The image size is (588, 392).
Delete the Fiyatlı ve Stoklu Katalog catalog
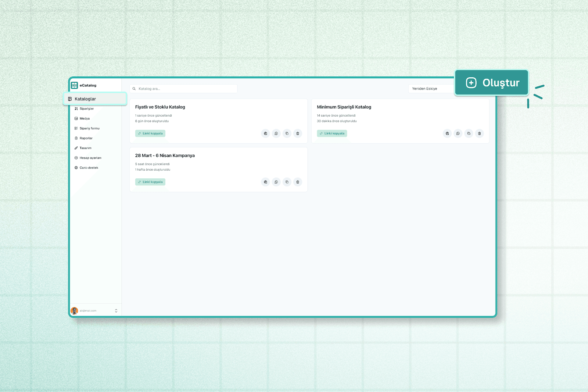[298, 133]
